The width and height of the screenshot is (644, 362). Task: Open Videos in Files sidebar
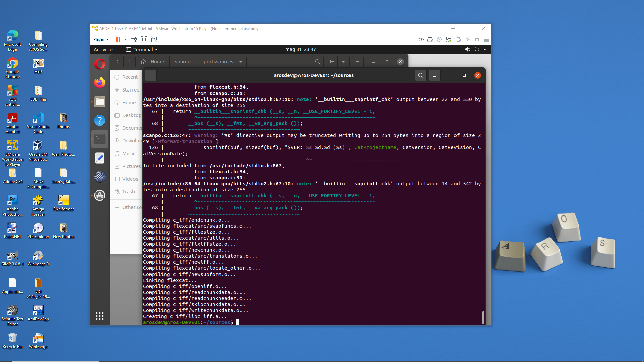pos(126,179)
